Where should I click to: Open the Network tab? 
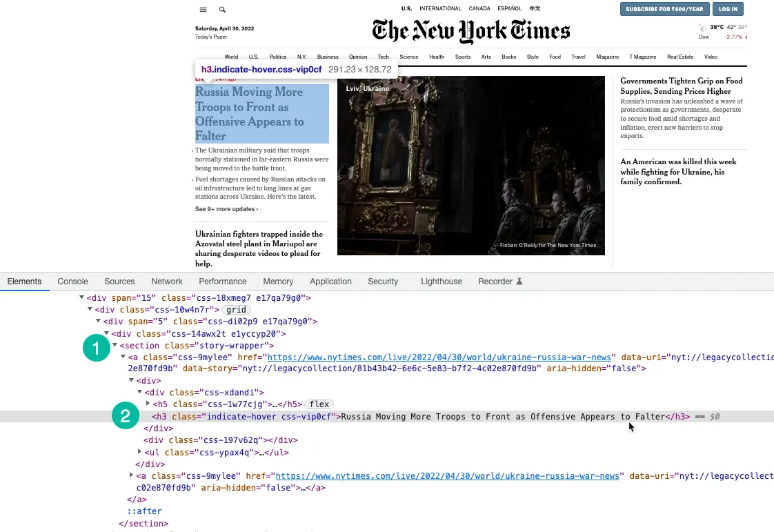point(167,282)
